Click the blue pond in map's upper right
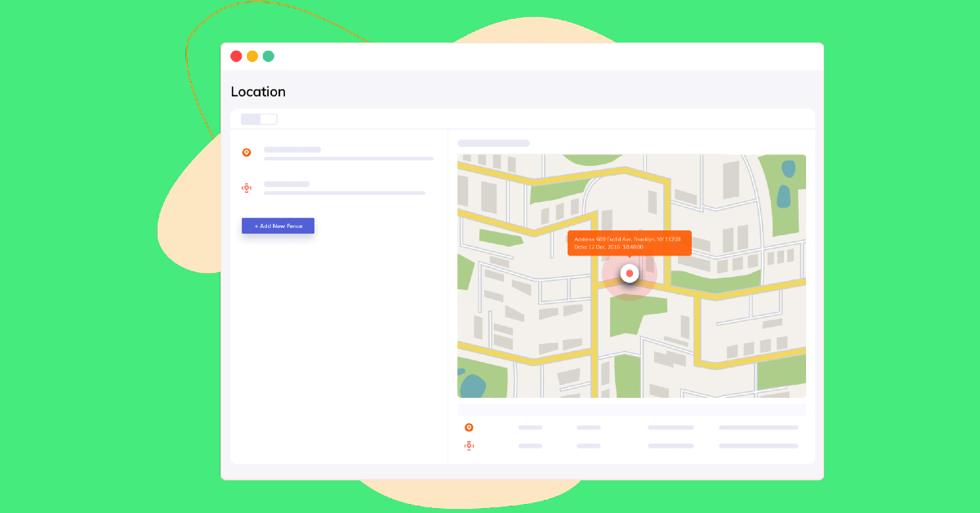This screenshot has height=513, width=980. pos(784,196)
